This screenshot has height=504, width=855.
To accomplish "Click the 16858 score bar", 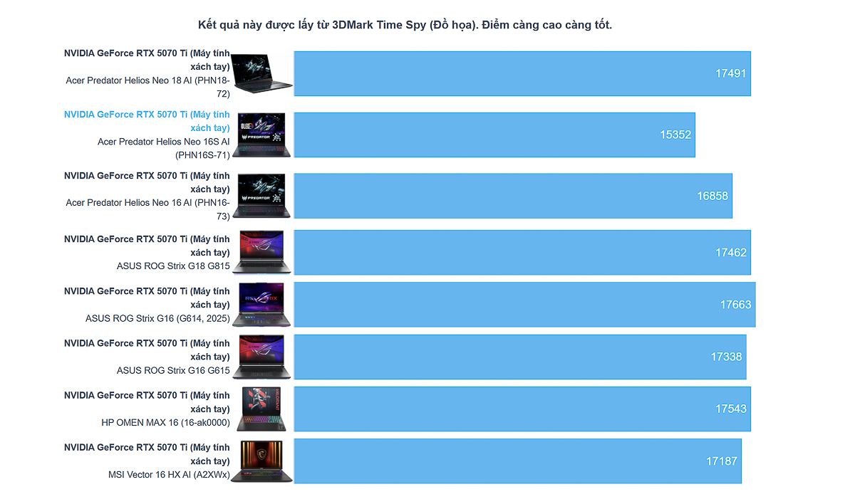I will tap(513, 196).
